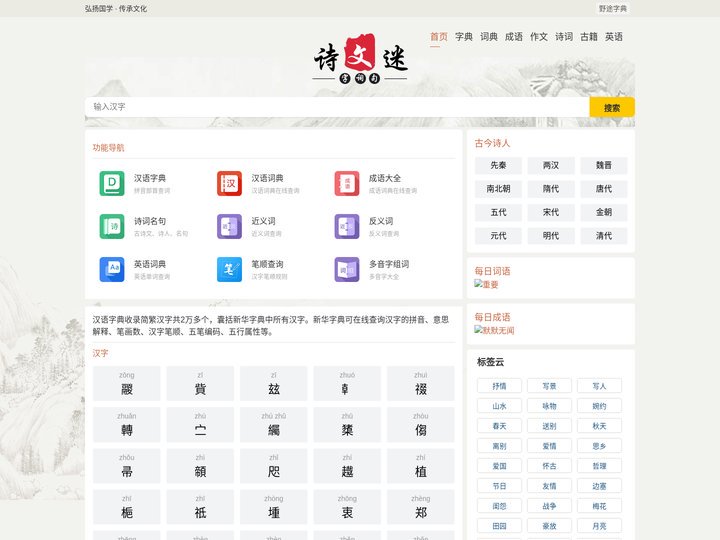Open the 抒情 tag

[499, 386]
